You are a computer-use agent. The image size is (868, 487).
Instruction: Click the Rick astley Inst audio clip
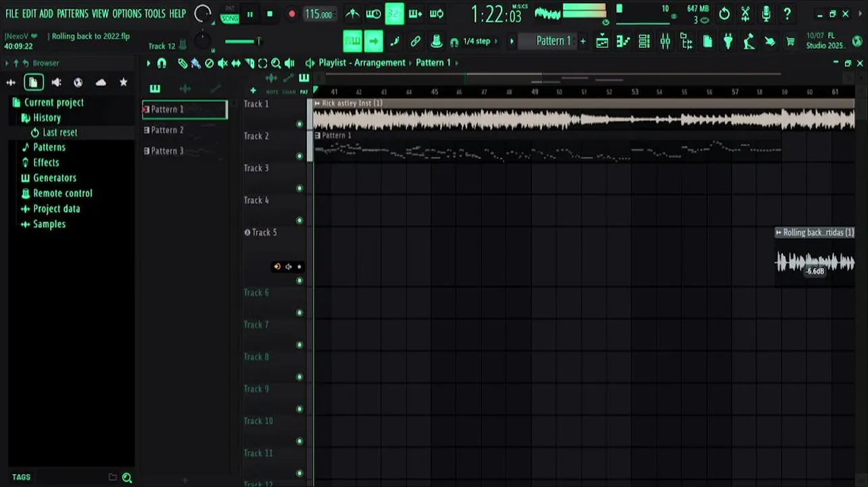(x=583, y=114)
